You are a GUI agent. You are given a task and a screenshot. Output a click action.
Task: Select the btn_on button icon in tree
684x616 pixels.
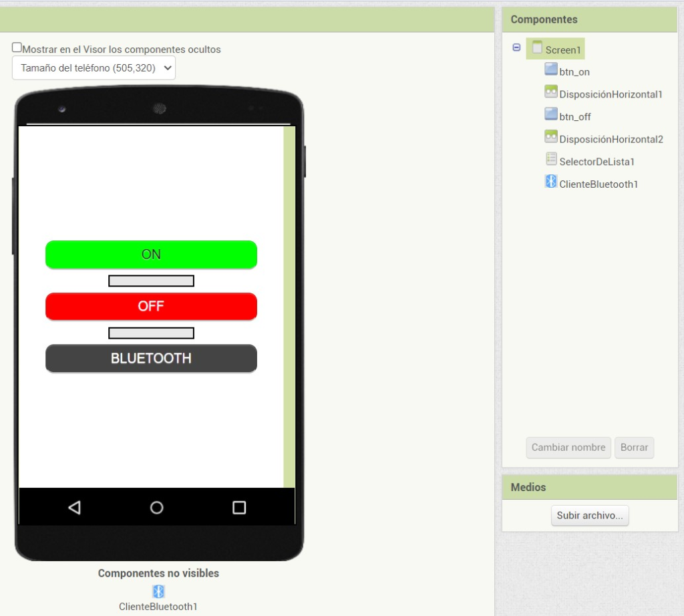click(x=551, y=69)
